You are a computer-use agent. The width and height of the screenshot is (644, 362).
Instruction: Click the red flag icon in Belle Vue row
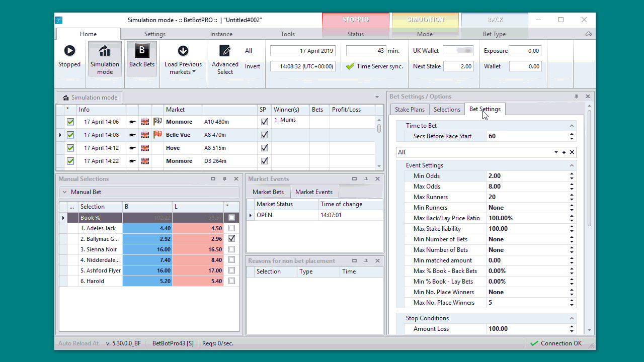pos(157,135)
